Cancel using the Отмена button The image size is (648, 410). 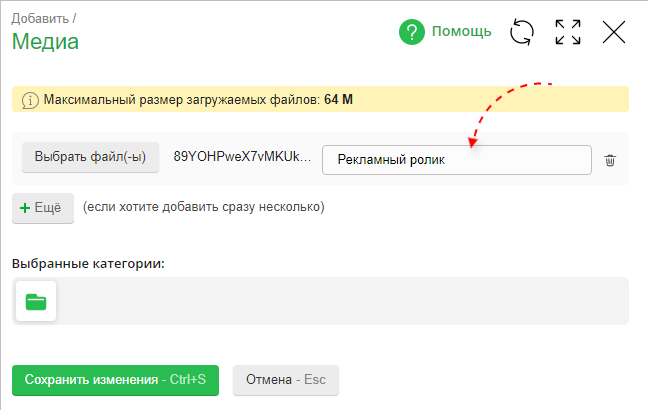(x=286, y=380)
